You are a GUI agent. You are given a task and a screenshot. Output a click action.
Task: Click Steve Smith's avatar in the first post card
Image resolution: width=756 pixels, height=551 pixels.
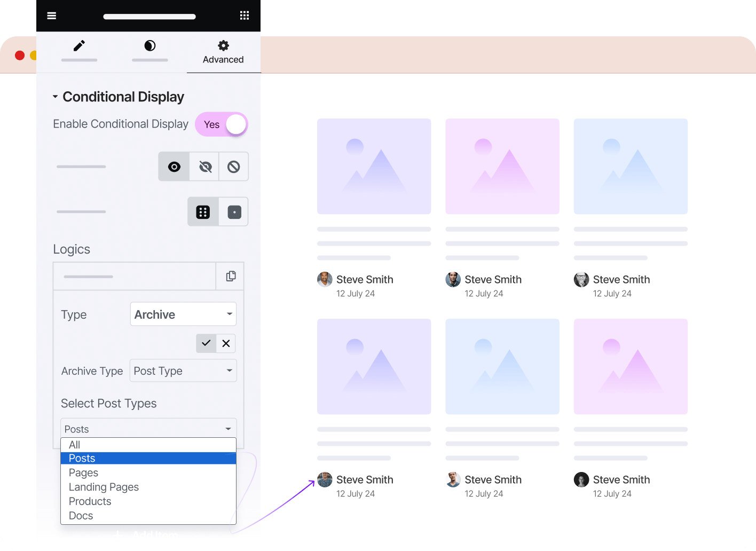324,279
